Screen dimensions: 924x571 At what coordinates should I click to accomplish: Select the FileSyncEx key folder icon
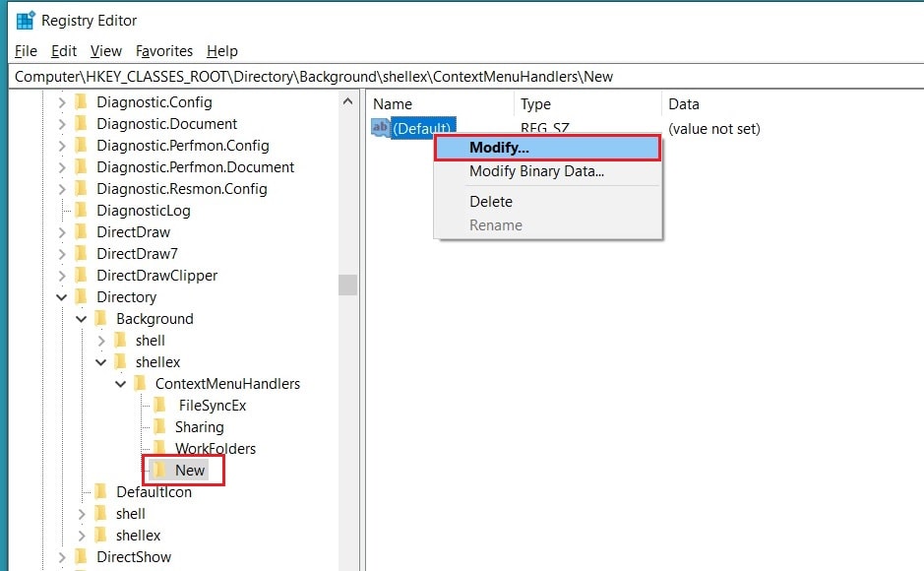click(x=158, y=405)
